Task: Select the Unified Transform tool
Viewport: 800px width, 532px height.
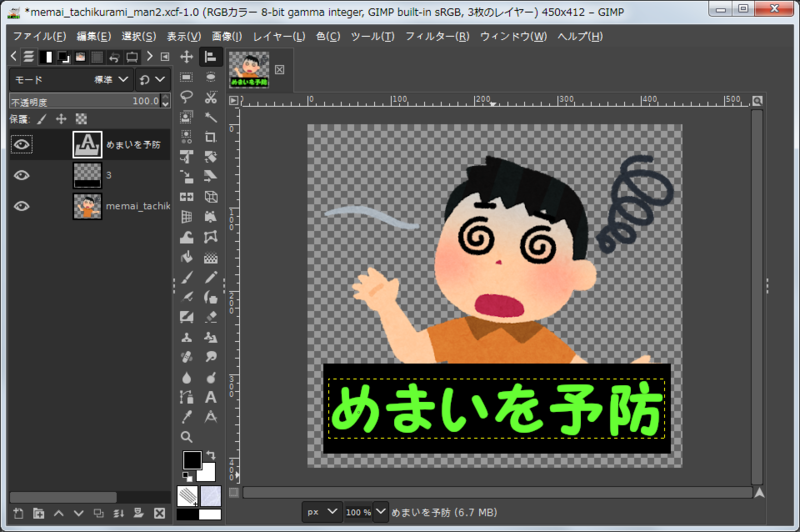Action: point(186,157)
